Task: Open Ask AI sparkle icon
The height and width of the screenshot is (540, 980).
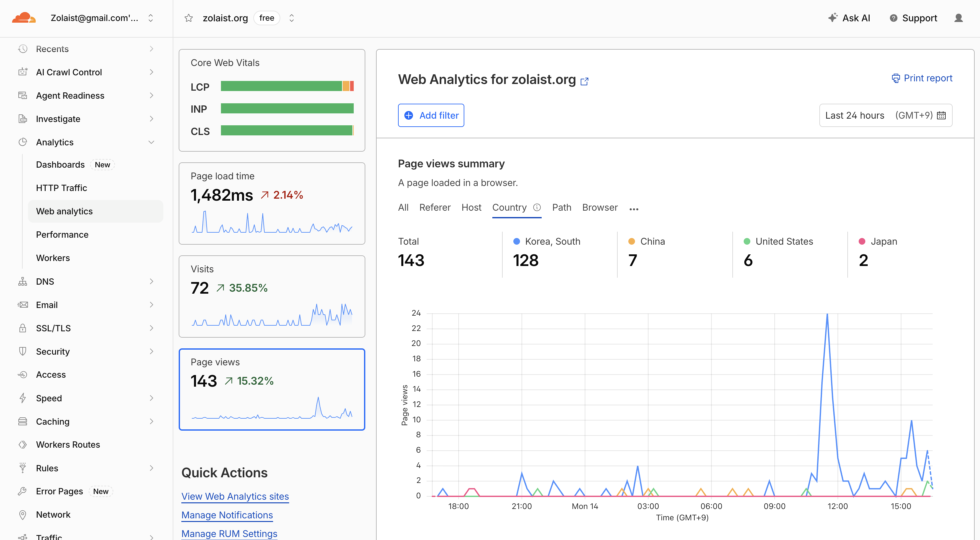Action: point(832,18)
